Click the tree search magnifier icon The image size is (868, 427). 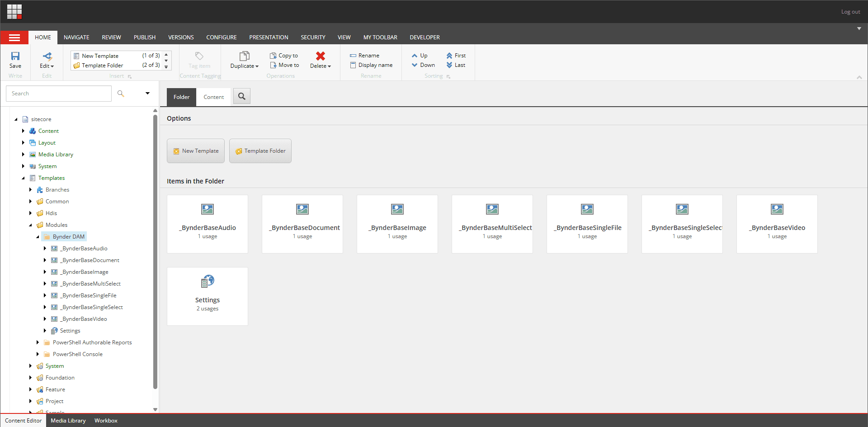point(121,94)
